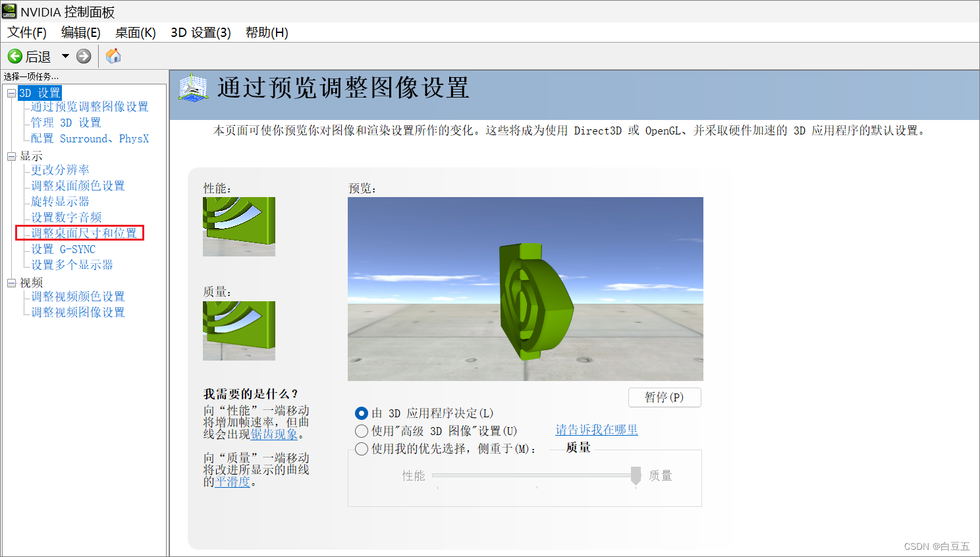
Task: Click the NVIDIA logo in title bar
Action: tap(9, 11)
